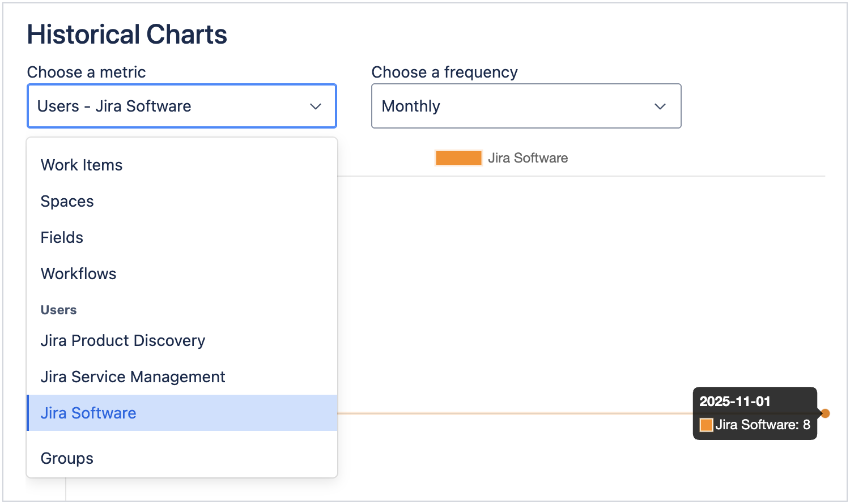
Task: Select Jira Service Management under Users
Action: click(133, 377)
